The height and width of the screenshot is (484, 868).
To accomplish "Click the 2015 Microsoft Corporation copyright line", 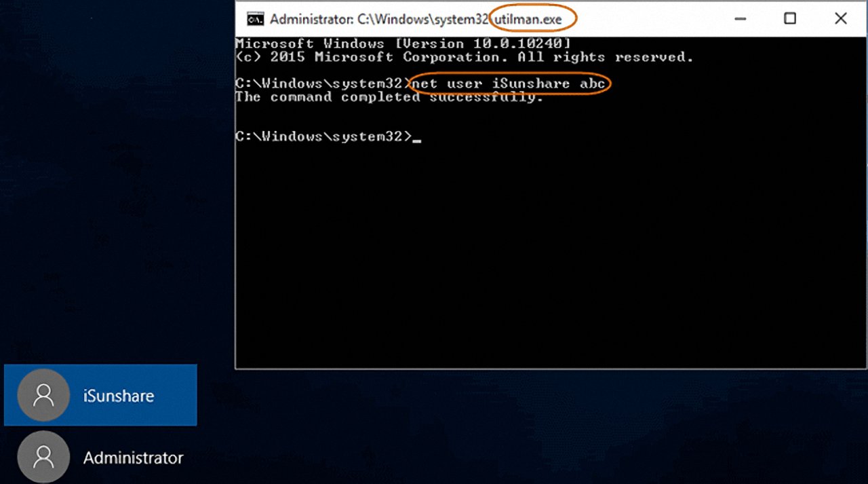I will click(x=464, y=57).
